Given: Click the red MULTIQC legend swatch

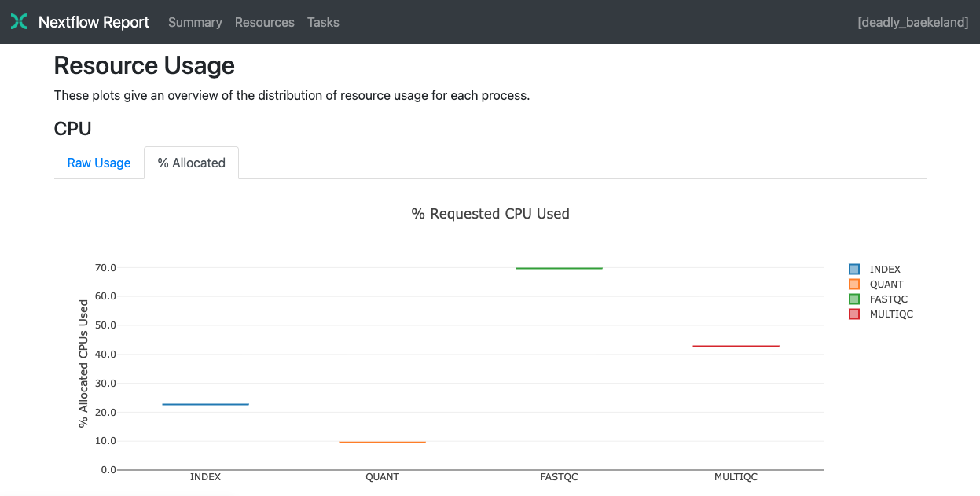Looking at the screenshot, I should [x=855, y=314].
